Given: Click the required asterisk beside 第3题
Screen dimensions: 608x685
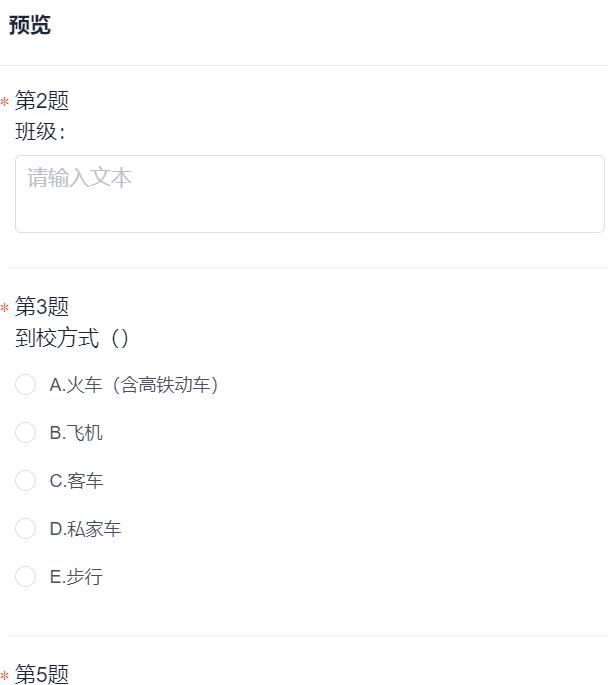Looking at the screenshot, I should point(5,309).
